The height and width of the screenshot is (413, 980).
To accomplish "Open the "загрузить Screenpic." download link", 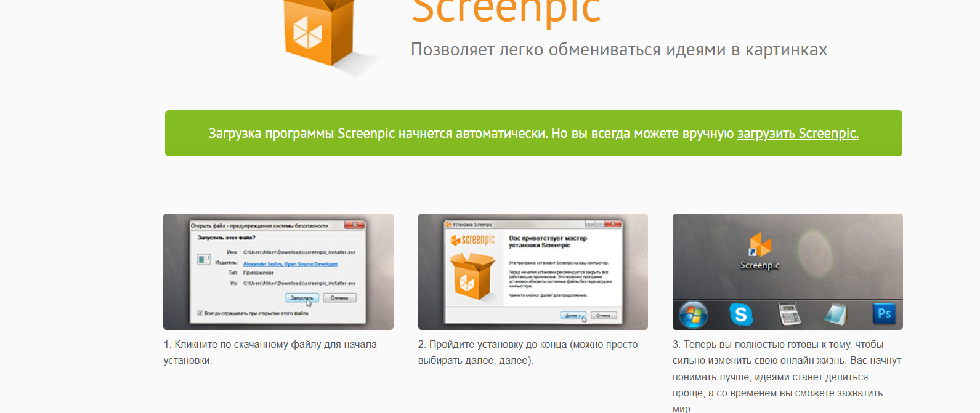I will click(x=798, y=133).
